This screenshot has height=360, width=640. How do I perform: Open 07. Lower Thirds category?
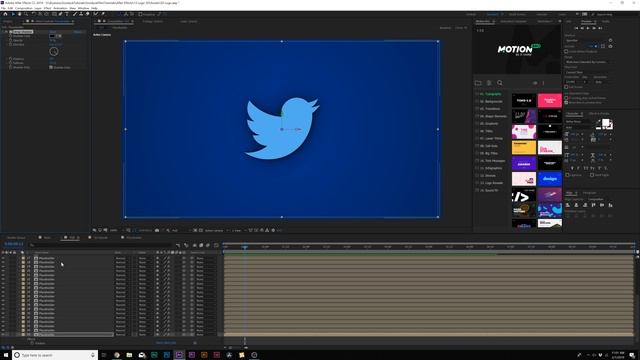pos(491,138)
